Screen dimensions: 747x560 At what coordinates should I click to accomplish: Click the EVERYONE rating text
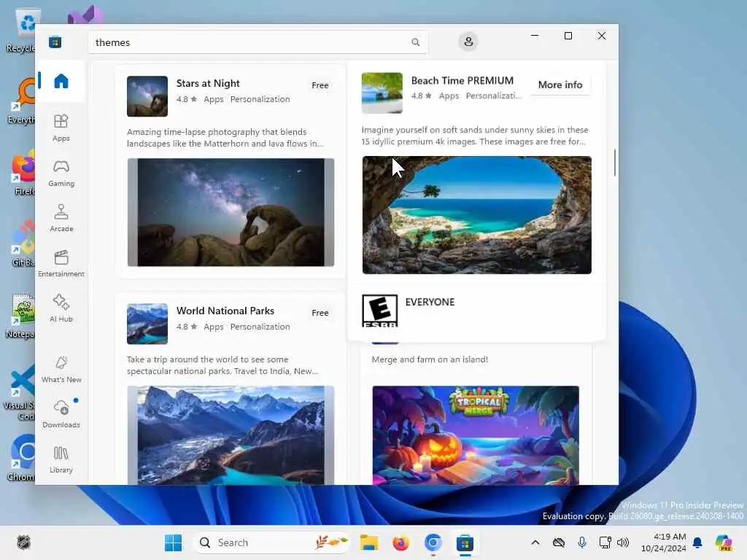[x=430, y=302]
